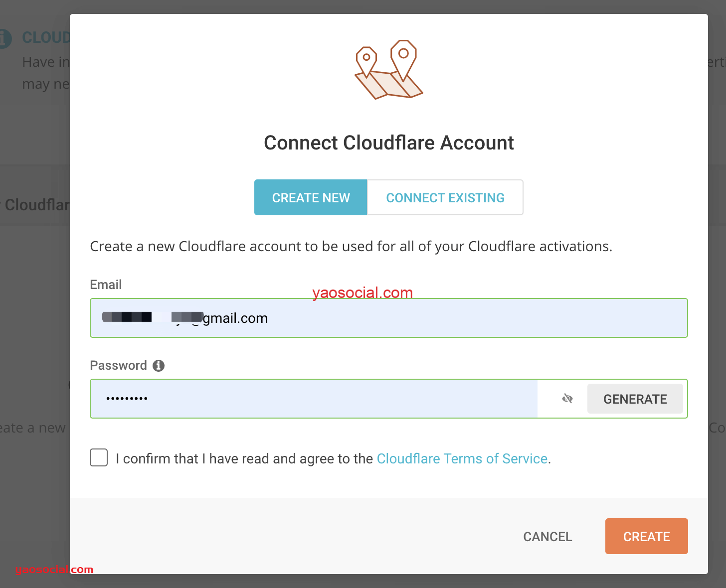Click the partially hidden info icon behind dialog
726x588 pixels.
[x=5, y=38]
